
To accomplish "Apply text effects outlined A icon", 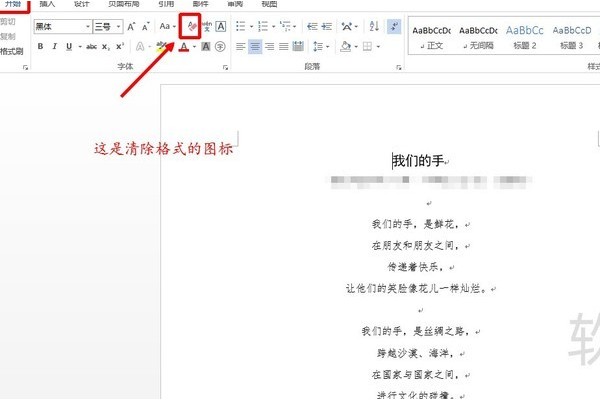I will (x=140, y=47).
